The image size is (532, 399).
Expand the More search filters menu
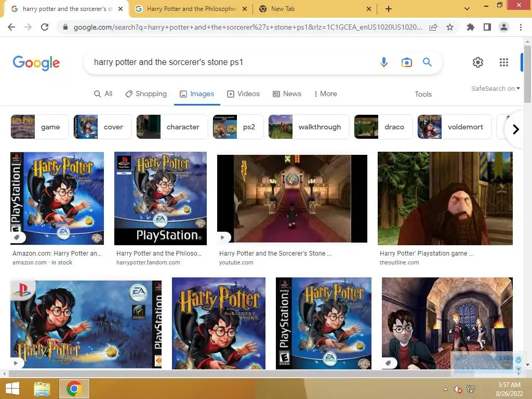tap(325, 94)
